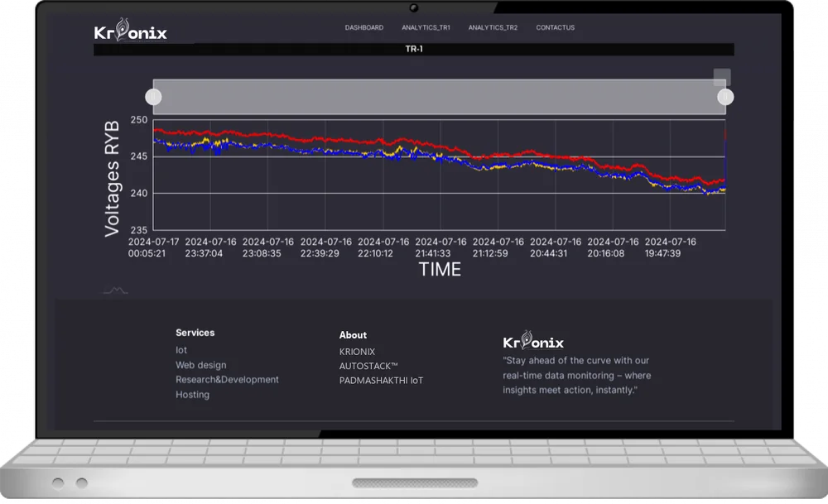This screenshot has width=828, height=504.
Task: Click the small waveform icon below chart
Action: (115, 290)
